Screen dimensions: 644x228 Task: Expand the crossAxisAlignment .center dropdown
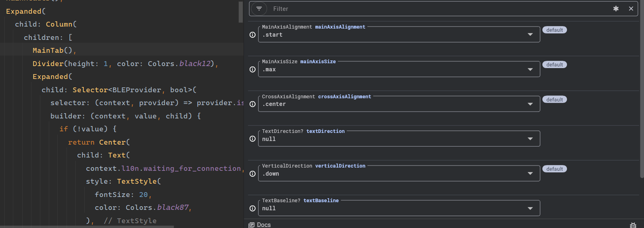coord(399,104)
